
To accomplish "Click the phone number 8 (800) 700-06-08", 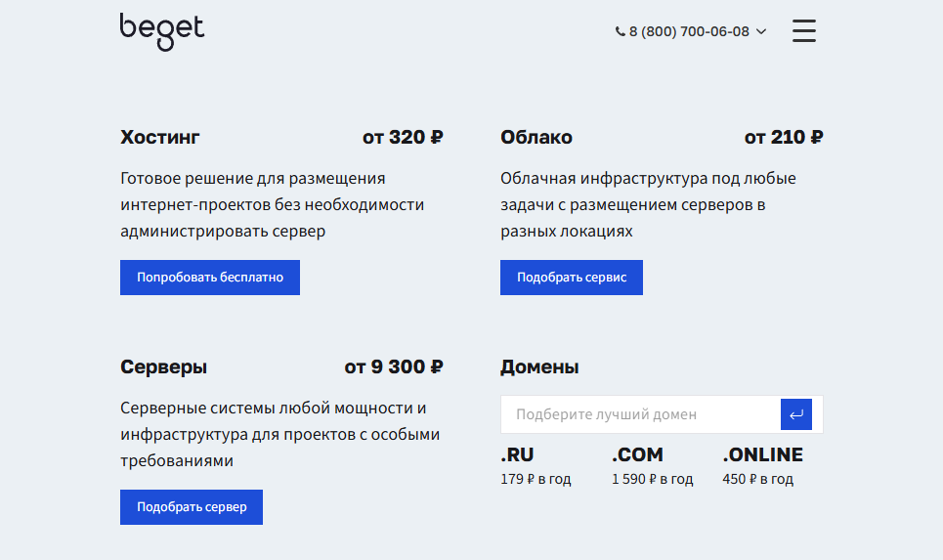I will point(689,31).
